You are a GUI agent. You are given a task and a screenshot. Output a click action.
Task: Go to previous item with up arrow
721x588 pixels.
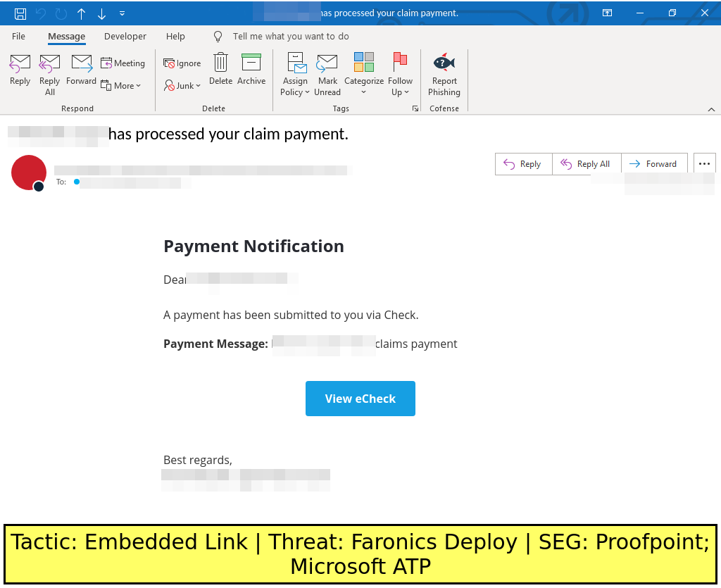pyautogui.click(x=82, y=13)
